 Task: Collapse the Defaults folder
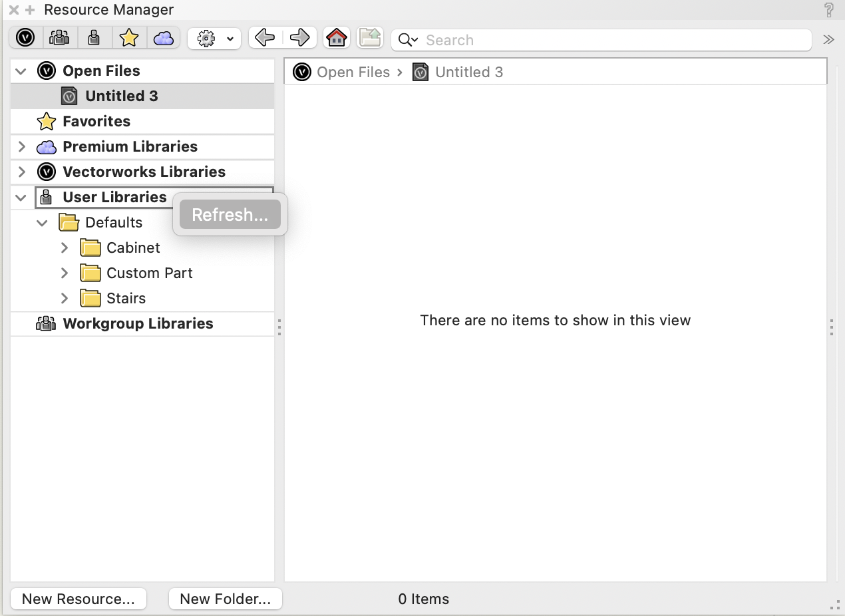43,222
